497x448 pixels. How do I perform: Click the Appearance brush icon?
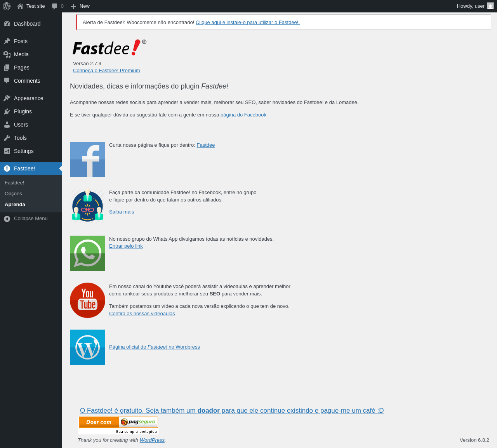(x=7, y=98)
